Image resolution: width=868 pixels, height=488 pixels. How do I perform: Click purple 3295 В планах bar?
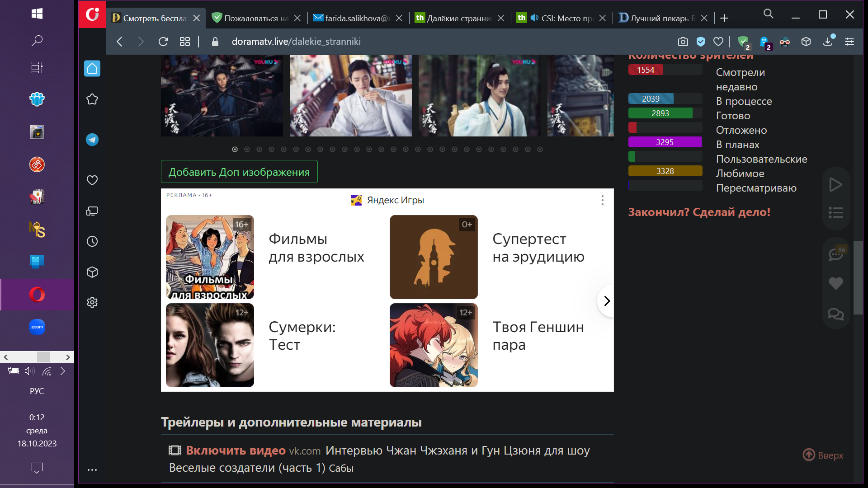pos(665,142)
